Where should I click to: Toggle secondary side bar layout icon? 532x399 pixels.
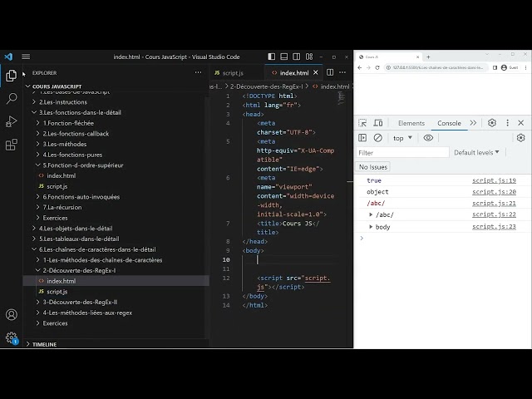[x=296, y=57]
